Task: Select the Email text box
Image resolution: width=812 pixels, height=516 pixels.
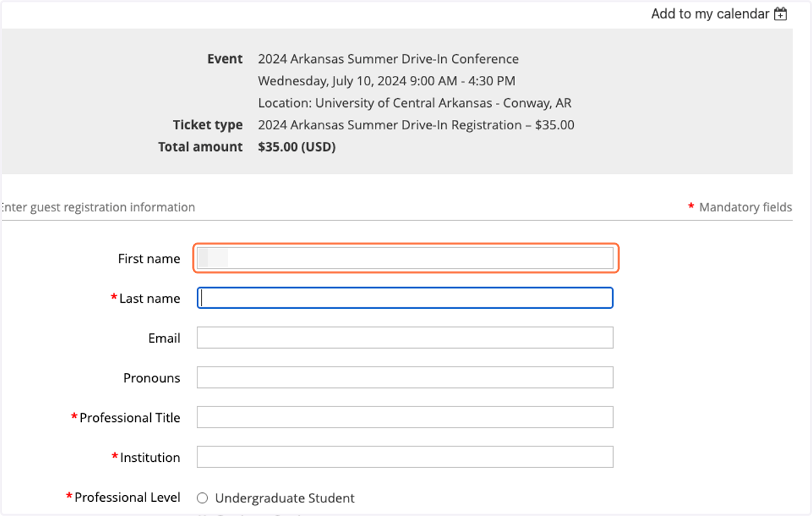Action: (405, 338)
